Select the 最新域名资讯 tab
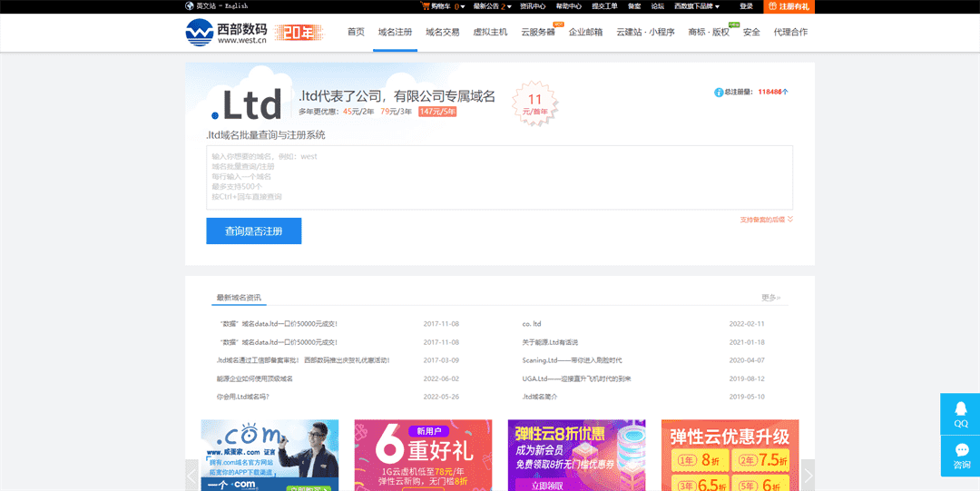Screen dimensions: 980x491 pyautogui.click(x=239, y=297)
